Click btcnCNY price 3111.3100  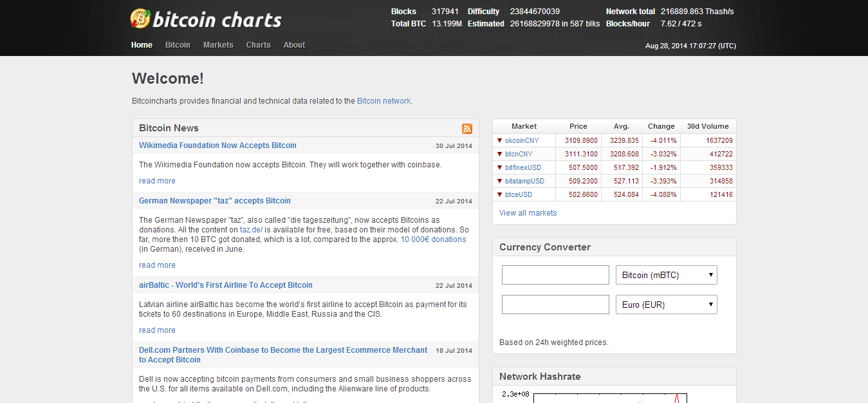(x=581, y=154)
